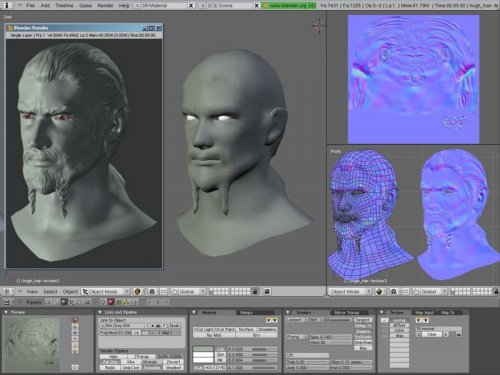
Task: Toggle left viewport transform manipulator icon
Action: click(x=175, y=292)
